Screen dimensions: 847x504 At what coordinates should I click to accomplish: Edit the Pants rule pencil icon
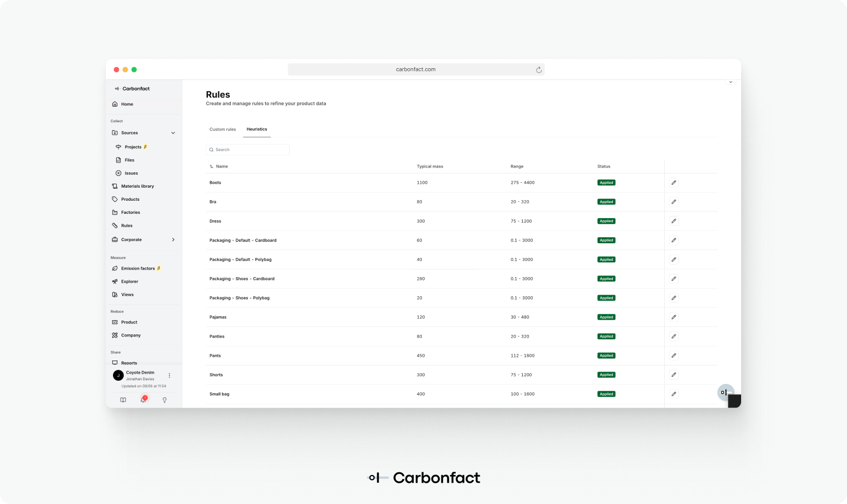click(x=673, y=356)
